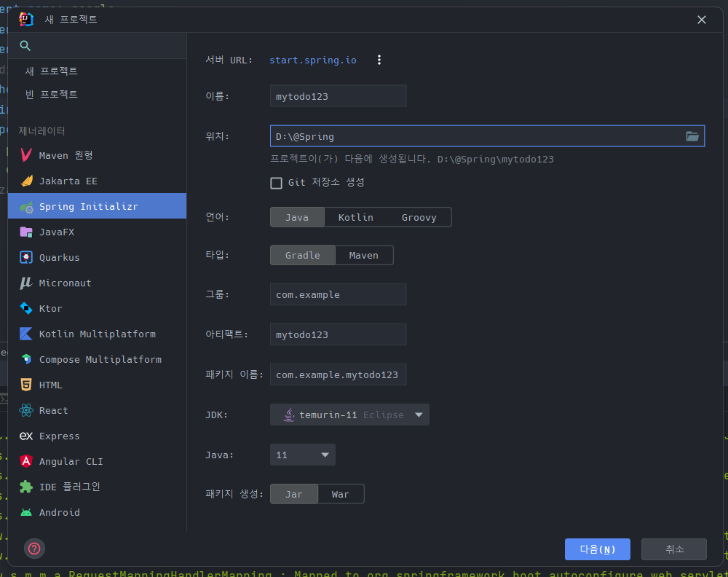Viewport: 728px width, 577px height.
Task: Open JDK temurin-11 dropdown
Action: pos(349,415)
